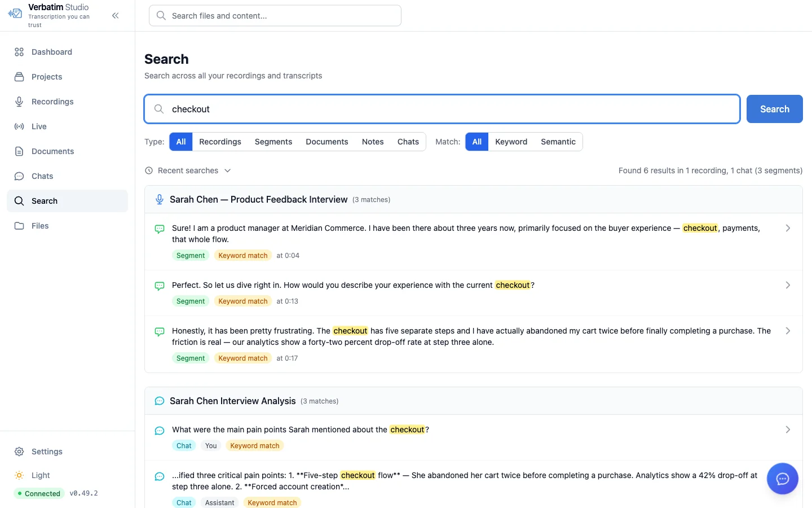This screenshot has width=812, height=508.
Task: Click the green Connected status indicator
Action: pos(39,493)
